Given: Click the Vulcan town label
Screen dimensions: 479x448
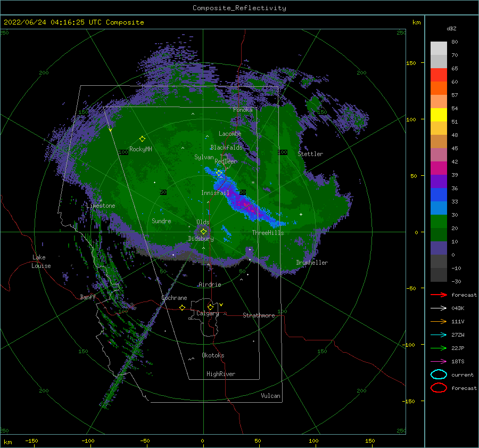Looking at the screenshot, I should click(270, 396).
